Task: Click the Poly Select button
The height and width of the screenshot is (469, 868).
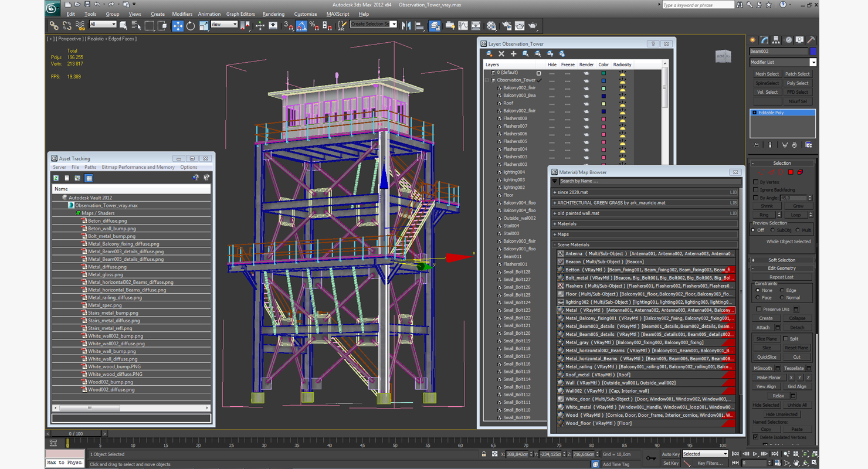Action: 798,83
